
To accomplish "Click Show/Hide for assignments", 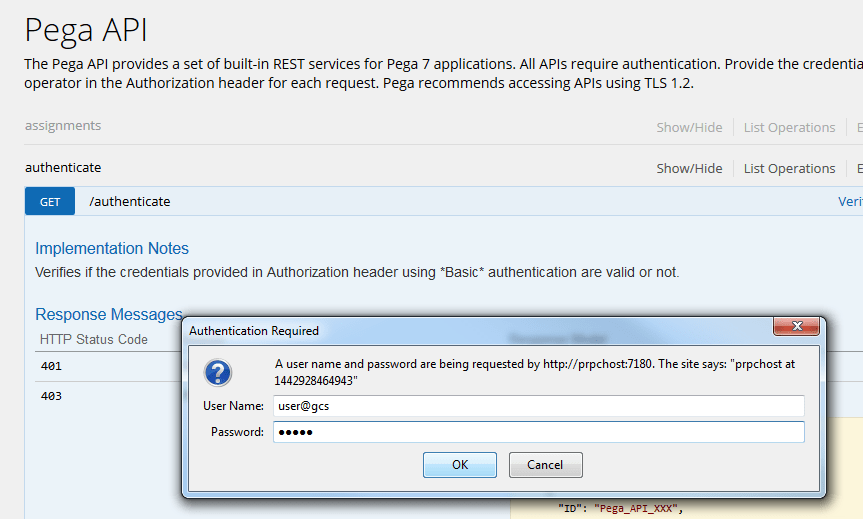I will 689,128.
